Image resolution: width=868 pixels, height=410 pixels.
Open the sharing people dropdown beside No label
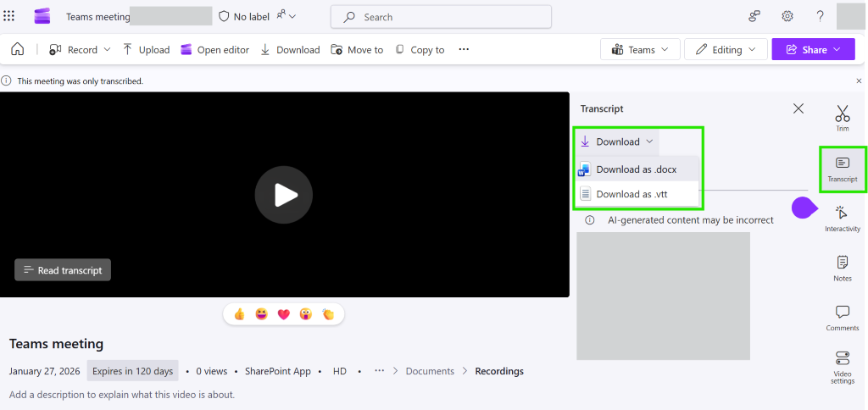[x=287, y=16]
